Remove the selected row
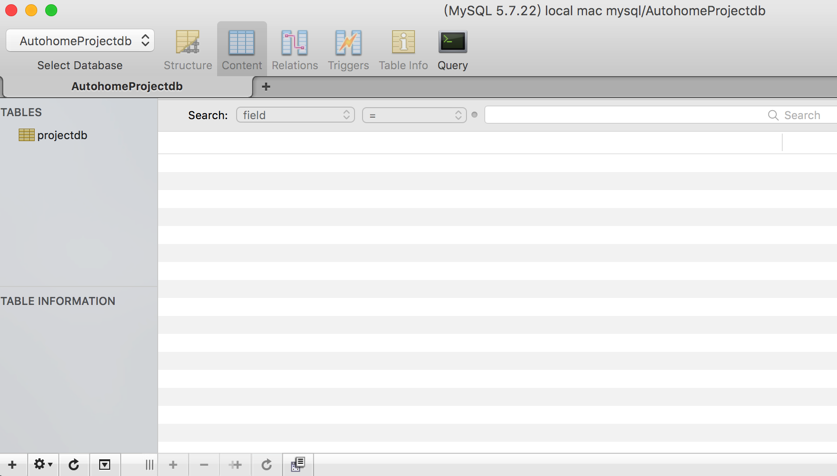The width and height of the screenshot is (837, 476). tap(204, 465)
